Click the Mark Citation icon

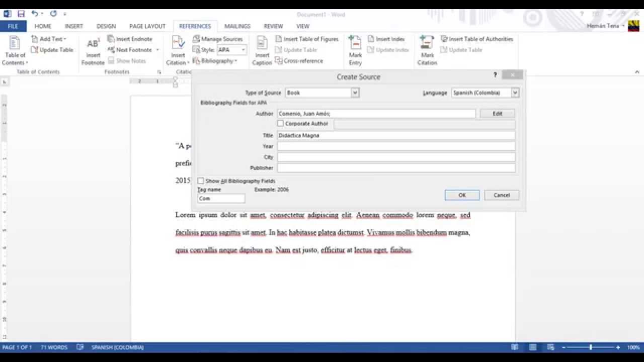[427, 51]
